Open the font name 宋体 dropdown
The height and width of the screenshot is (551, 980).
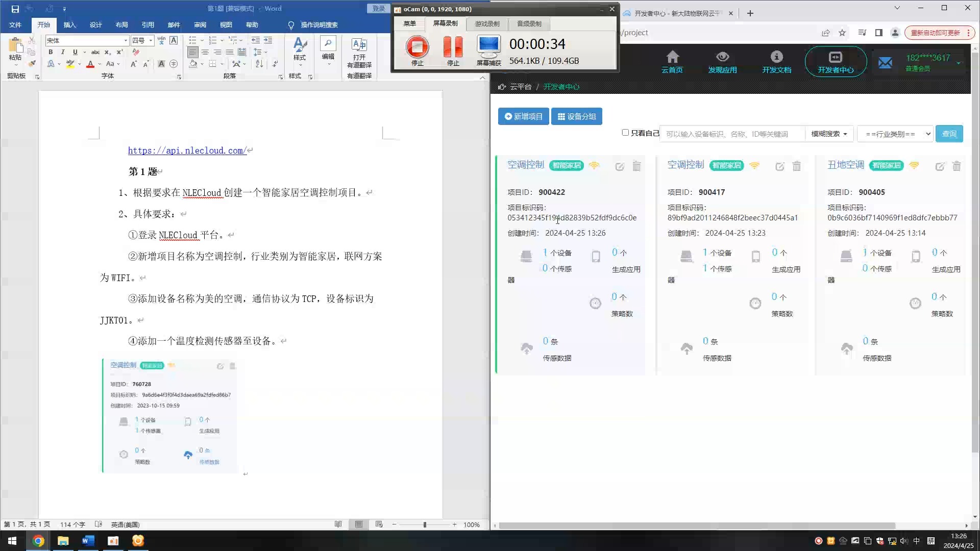(x=126, y=40)
